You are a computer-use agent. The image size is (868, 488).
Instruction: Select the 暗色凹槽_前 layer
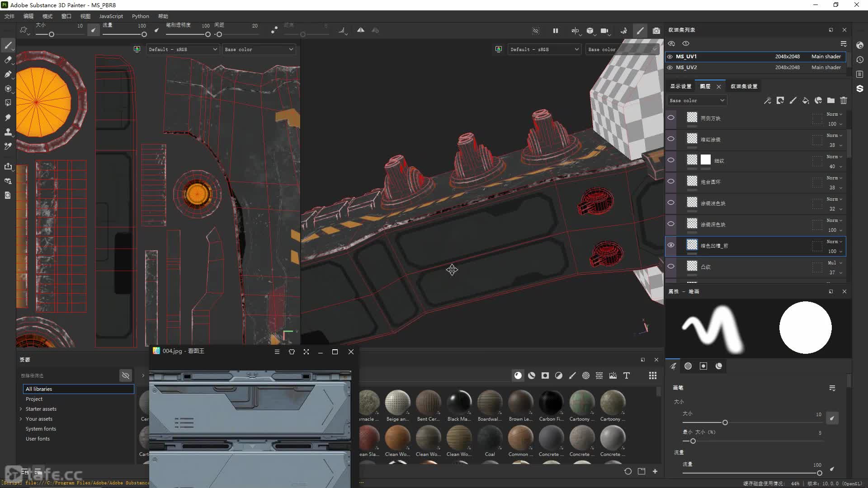pos(755,245)
